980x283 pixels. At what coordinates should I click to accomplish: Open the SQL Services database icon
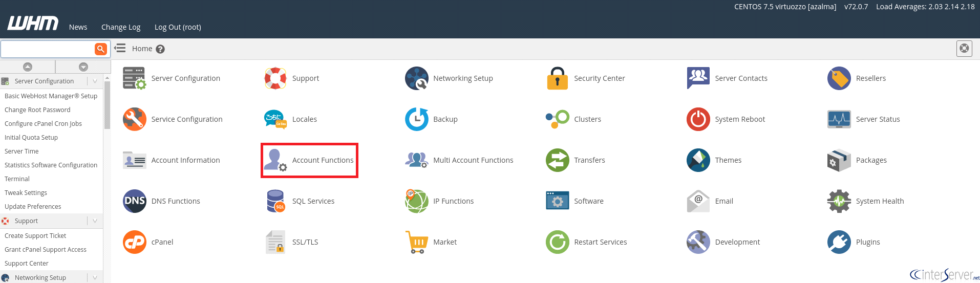275,201
